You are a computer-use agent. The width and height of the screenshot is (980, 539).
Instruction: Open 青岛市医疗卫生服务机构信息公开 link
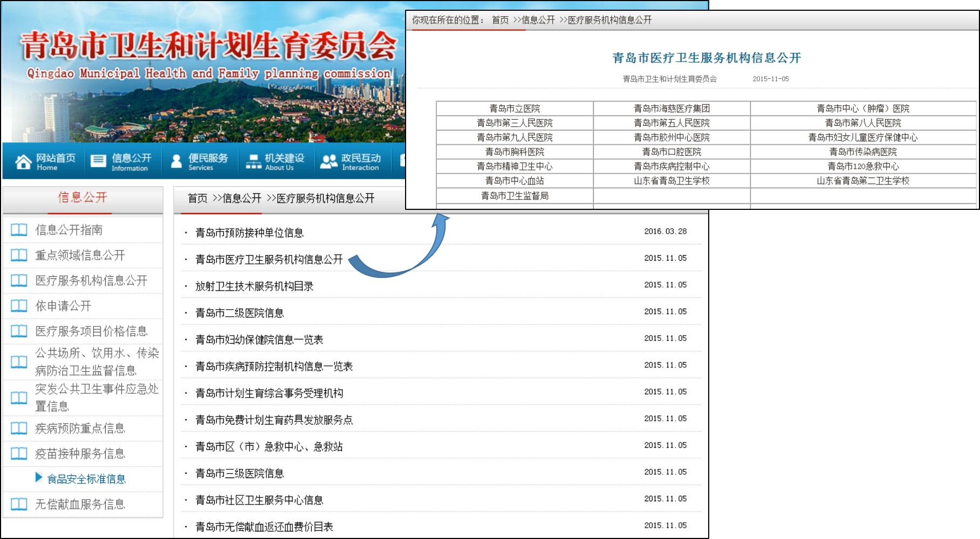269,260
